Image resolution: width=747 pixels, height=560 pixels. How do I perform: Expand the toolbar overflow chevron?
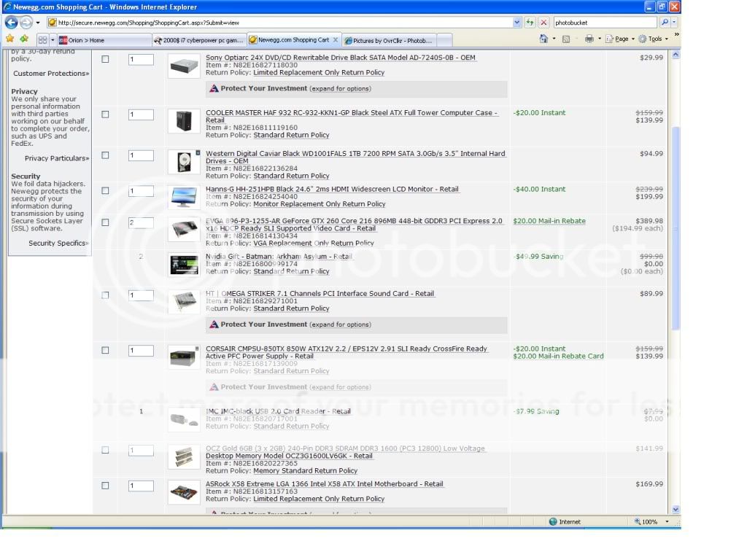coord(676,34)
